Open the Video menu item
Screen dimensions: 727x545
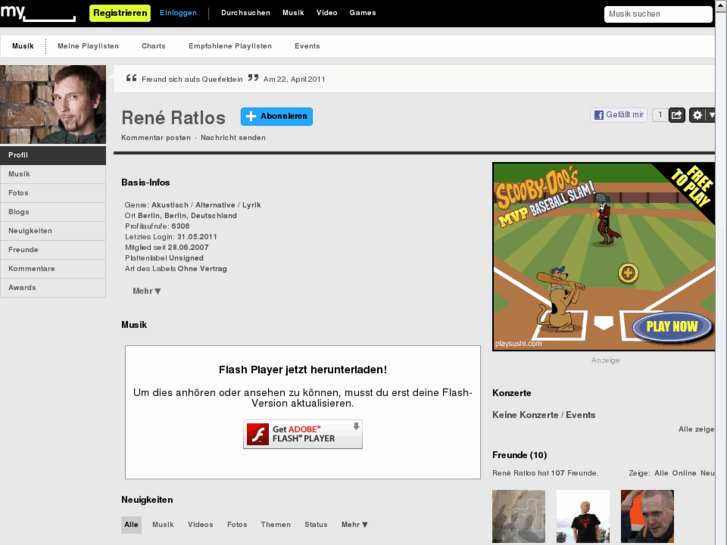pos(327,13)
